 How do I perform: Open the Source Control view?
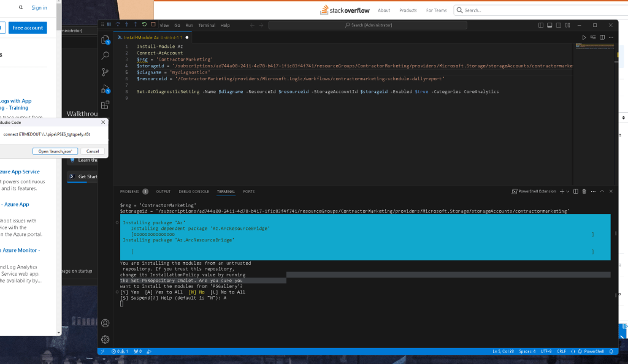pyautogui.click(x=105, y=72)
